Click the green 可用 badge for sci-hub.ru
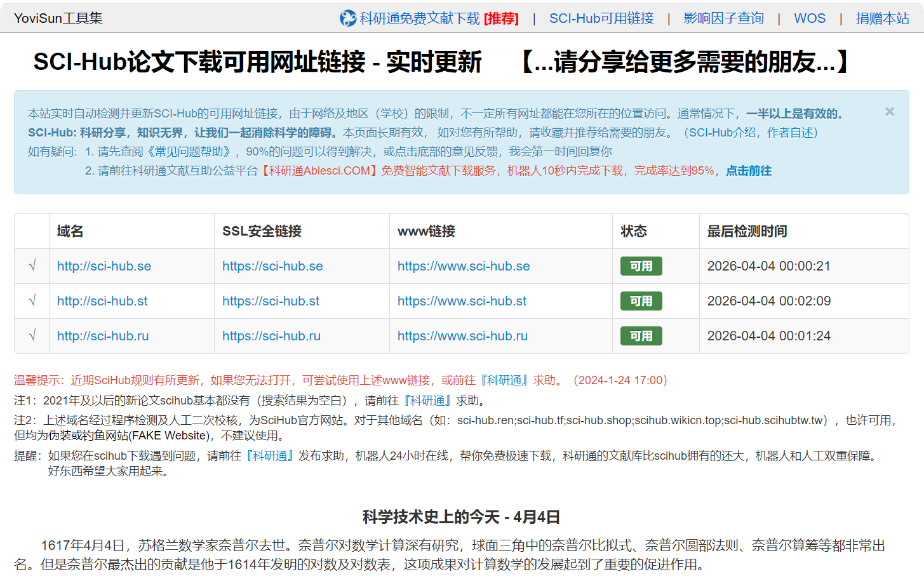The width and height of the screenshot is (924, 588). tap(640, 336)
